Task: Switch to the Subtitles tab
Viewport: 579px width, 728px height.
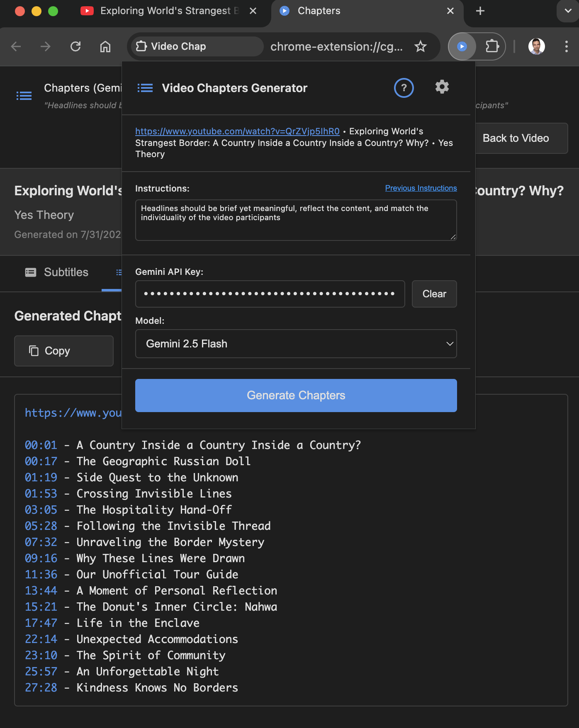Action: point(57,272)
